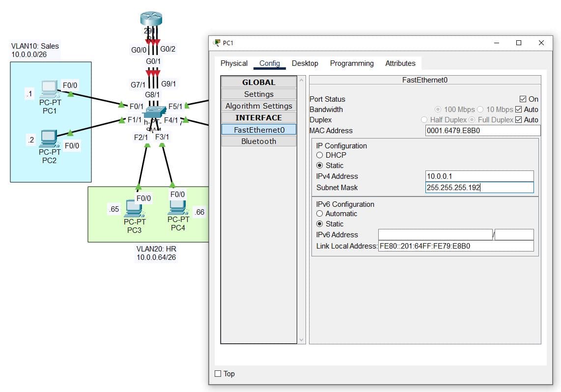Click the PC2 computer icon
Image resolution: width=561 pixels, height=392 pixels.
point(49,139)
